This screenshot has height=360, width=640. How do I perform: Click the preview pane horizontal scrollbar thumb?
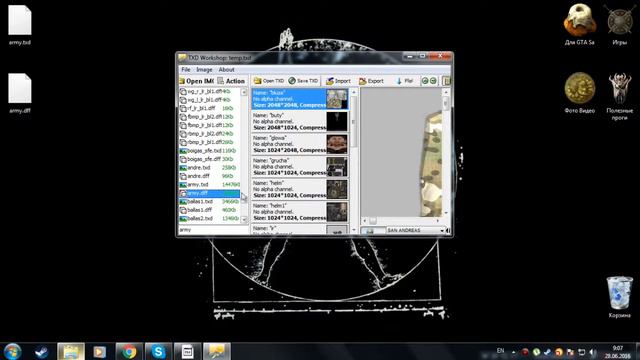click(373, 220)
